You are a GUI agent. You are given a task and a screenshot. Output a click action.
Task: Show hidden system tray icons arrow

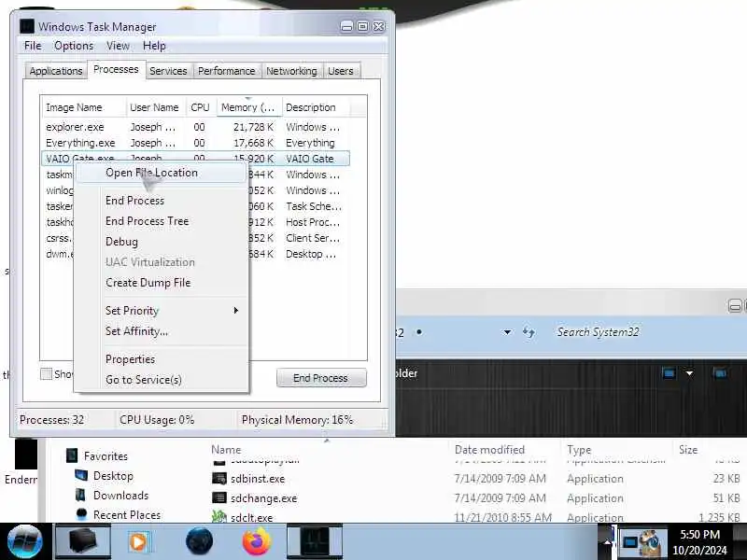(x=607, y=542)
